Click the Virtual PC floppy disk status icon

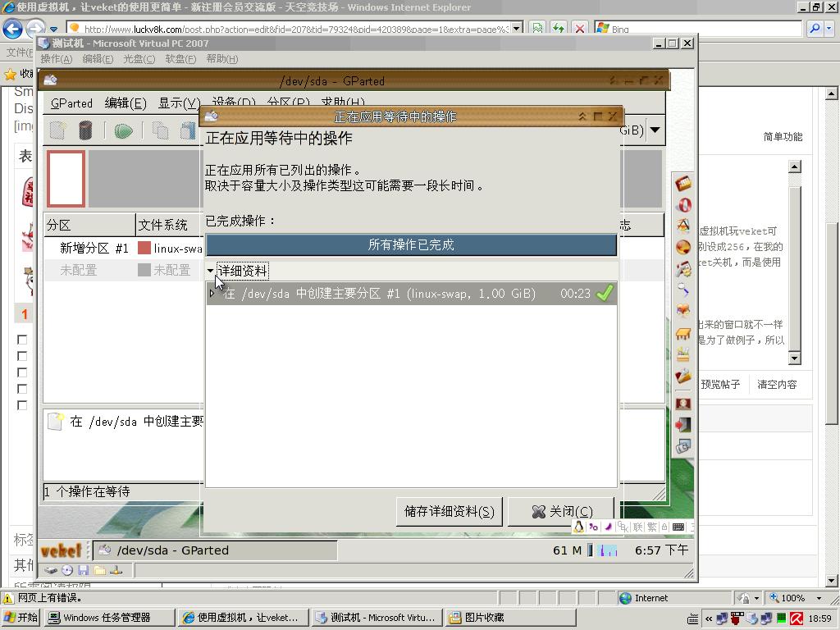coord(83,570)
